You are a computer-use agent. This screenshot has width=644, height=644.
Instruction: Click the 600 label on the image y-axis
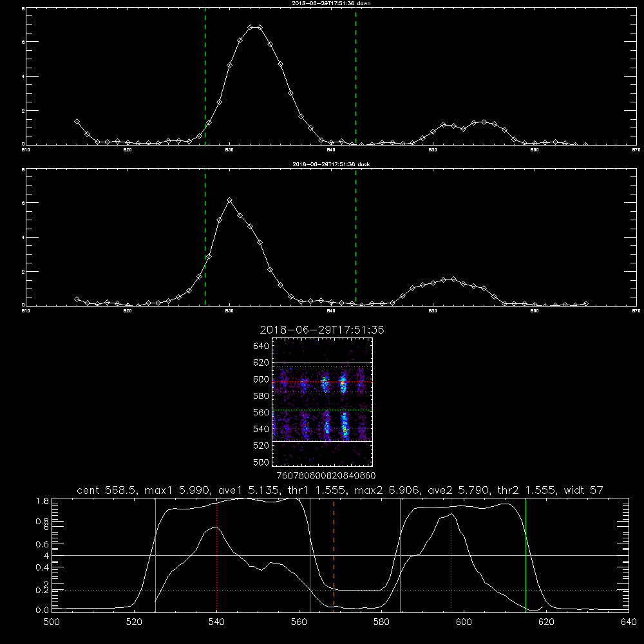(261, 379)
